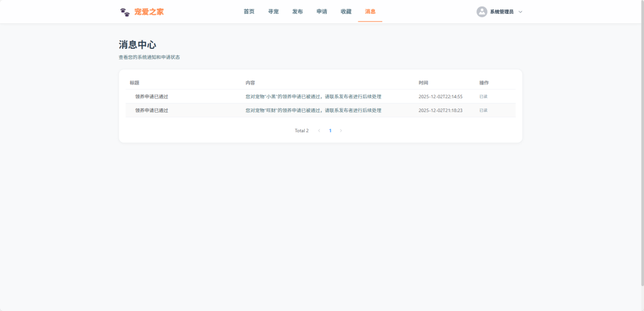Click the 领养申请已通过 title in the 旺财 row
This screenshot has width=644, height=311.
click(x=151, y=110)
